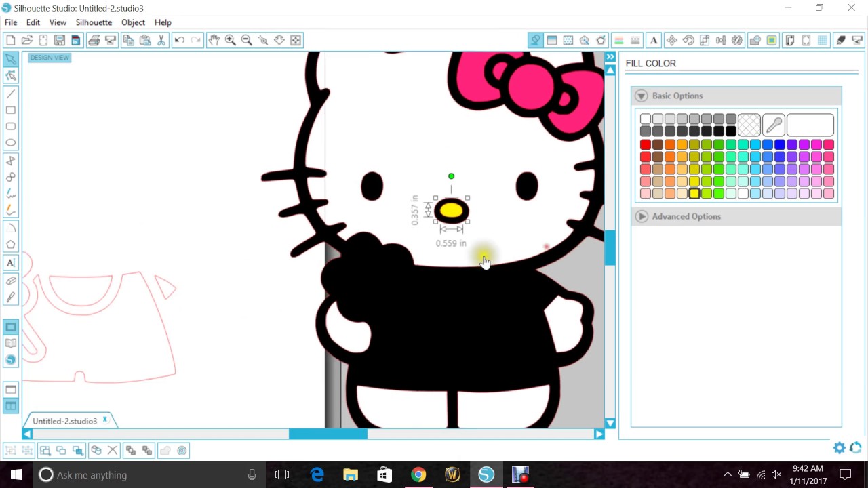This screenshot has height=488, width=868.
Task: Select the Eraser tool
Action: coord(11,281)
